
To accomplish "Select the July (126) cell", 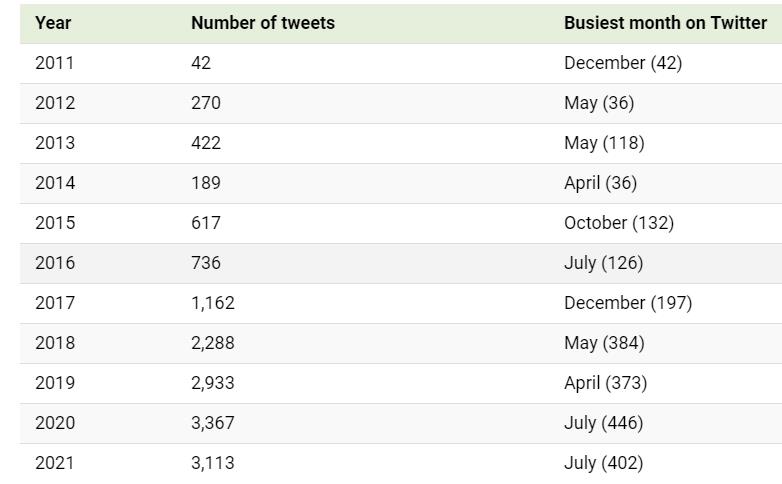I will click(x=603, y=263).
